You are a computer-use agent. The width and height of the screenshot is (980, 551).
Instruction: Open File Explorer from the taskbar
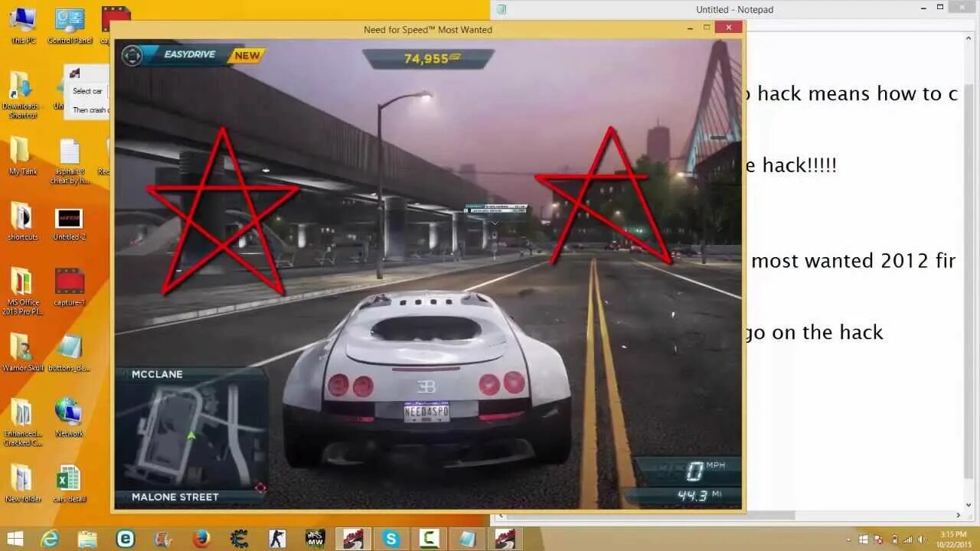coord(87,539)
